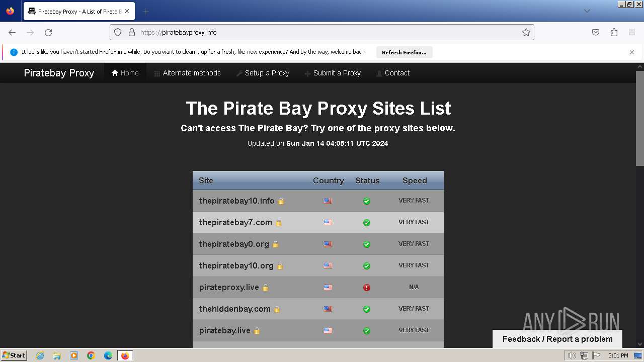Open the Extensions puzzle icon

pyautogui.click(x=614, y=32)
